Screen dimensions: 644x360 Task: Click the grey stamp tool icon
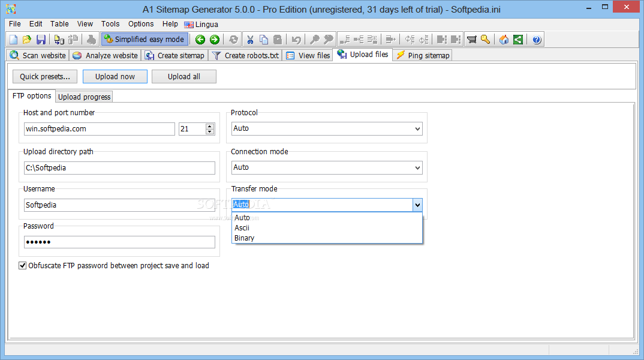[x=91, y=40]
